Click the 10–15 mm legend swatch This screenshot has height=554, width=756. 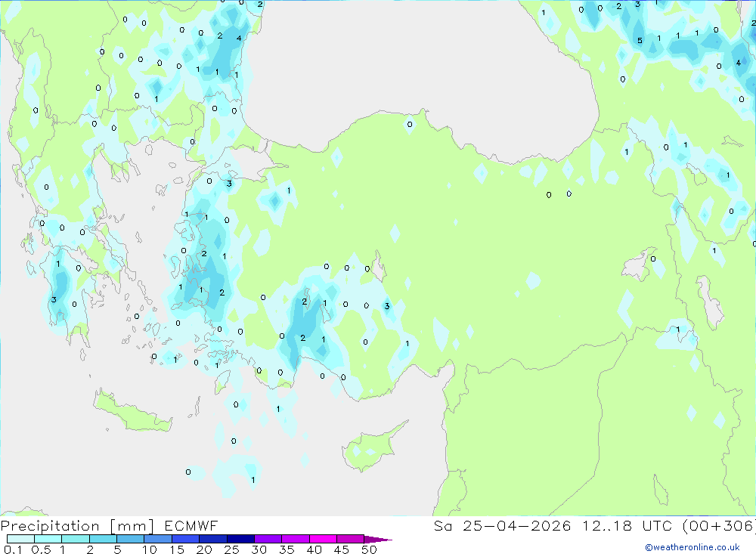(x=158, y=539)
